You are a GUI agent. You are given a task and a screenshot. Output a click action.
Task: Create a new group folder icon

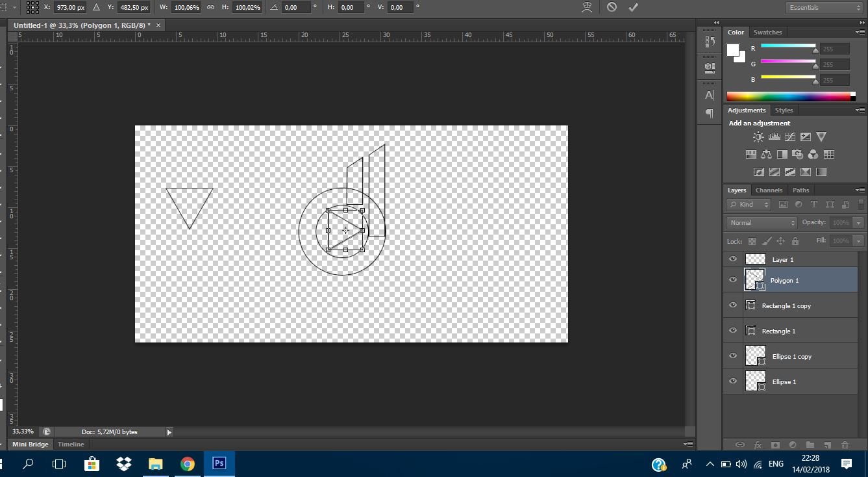(810, 445)
